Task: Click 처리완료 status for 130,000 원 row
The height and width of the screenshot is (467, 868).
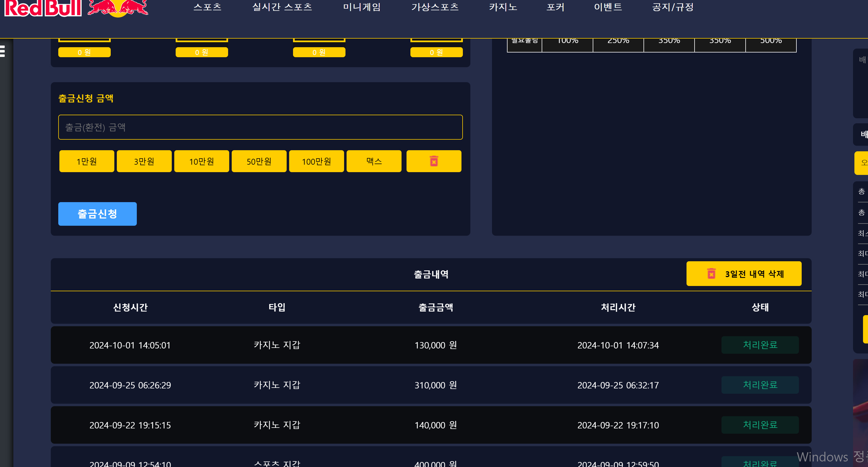Action: (x=760, y=345)
